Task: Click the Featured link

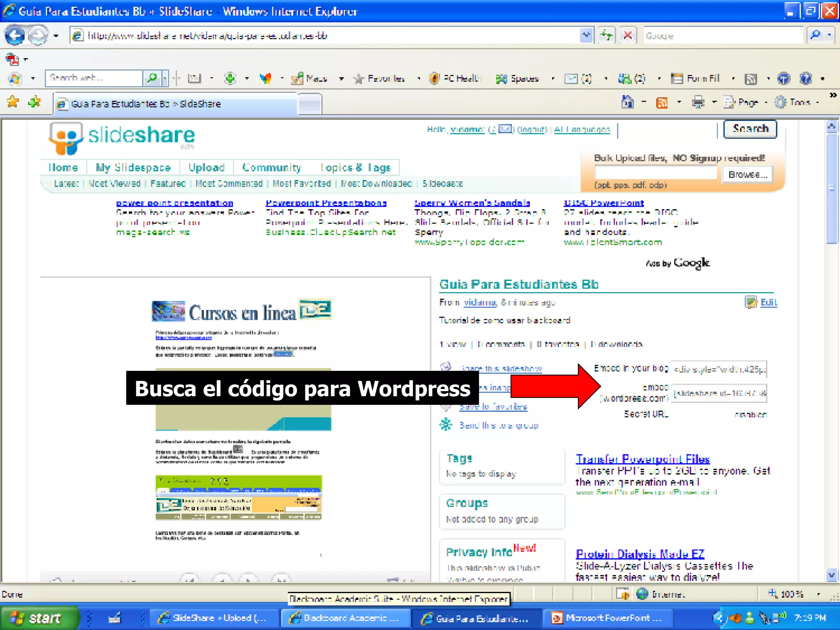Action: pos(168,184)
